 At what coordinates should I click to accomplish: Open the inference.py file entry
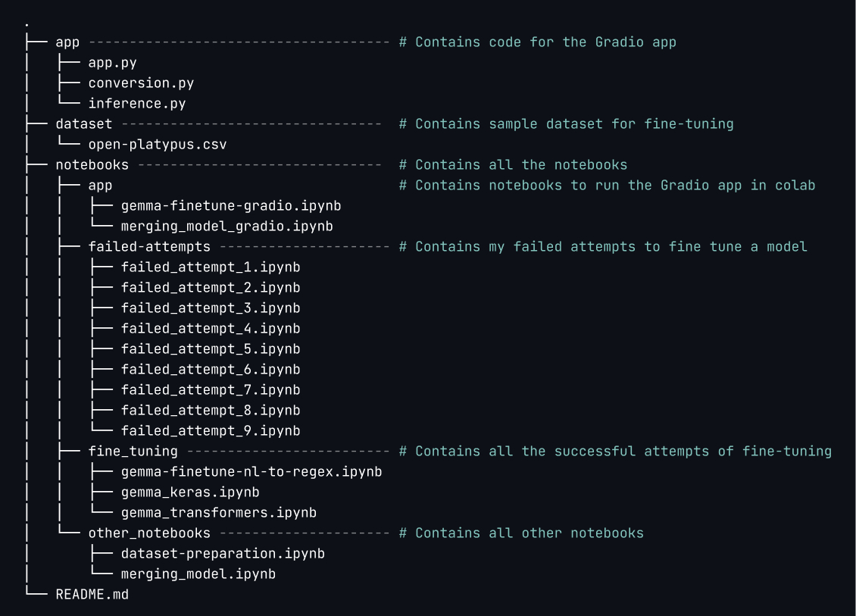click(x=136, y=104)
